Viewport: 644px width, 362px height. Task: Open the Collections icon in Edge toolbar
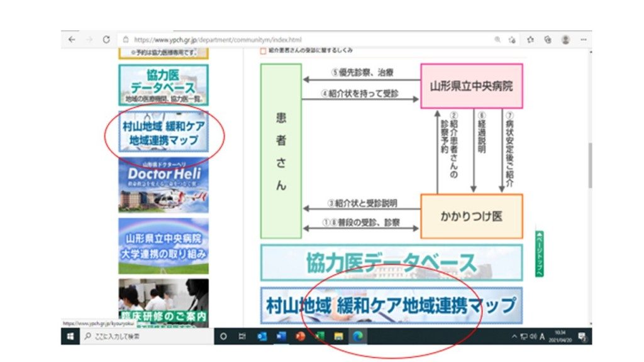tap(548, 39)
